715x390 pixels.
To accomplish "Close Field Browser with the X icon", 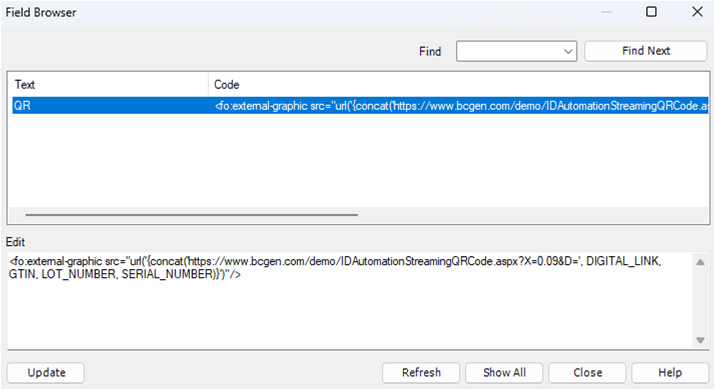I will [697, 12].
